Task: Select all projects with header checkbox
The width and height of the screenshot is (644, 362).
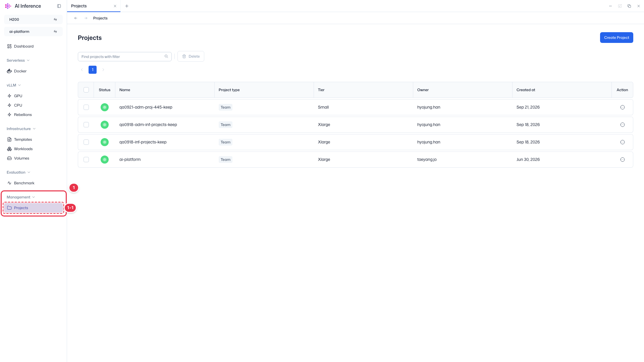Action: (x=86, y=90)
